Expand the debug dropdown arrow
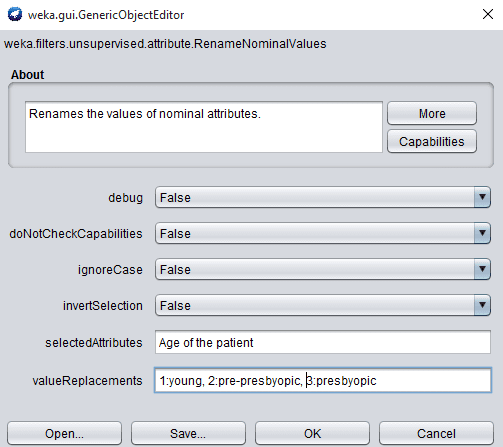 [482, 197]
